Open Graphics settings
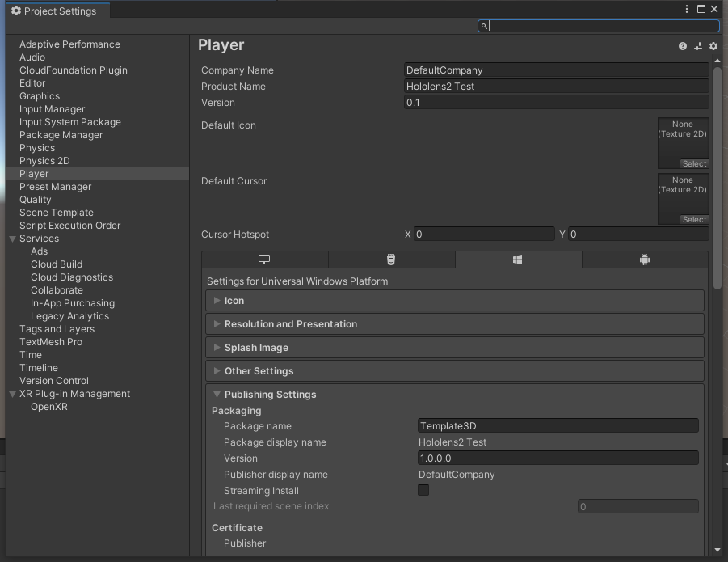Screen dimensions: 728x562 click(40, 96)
